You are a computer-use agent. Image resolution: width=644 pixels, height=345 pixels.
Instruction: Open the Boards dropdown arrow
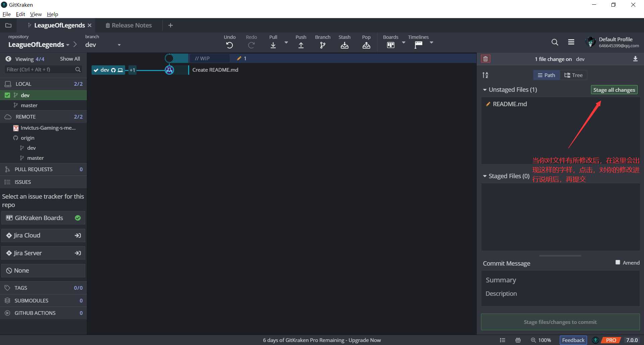tap(404, 43)
